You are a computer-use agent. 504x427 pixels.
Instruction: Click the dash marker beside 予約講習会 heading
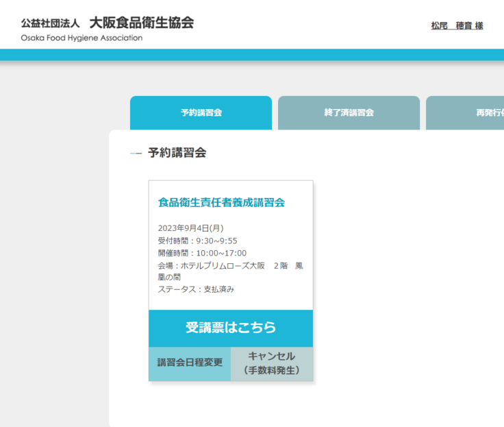pos(136,154)
